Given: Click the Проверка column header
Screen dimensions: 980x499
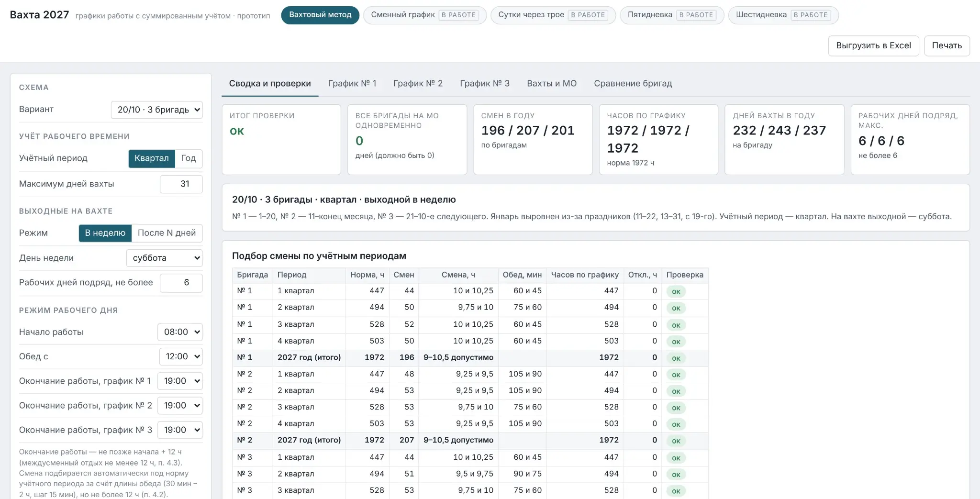Looking at the screenshot, I should coord(685,275).
